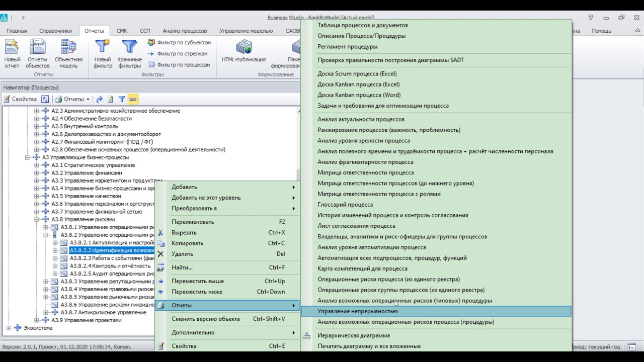Open the Отчеты dropdown in navigator toolbar
The width and height of the screenshot is (644, 362).
tap(72, 99)
